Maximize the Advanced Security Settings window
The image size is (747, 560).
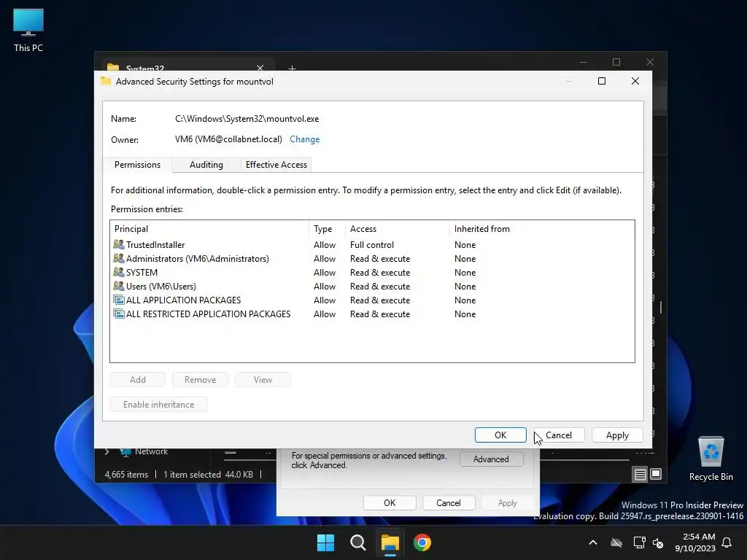click(602, 81)
